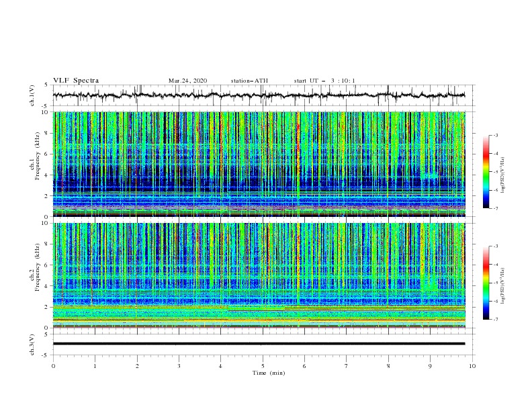532x411 pixels.
Task: Click the '-3' value on upper colorbar
Action: pos(495,135)
